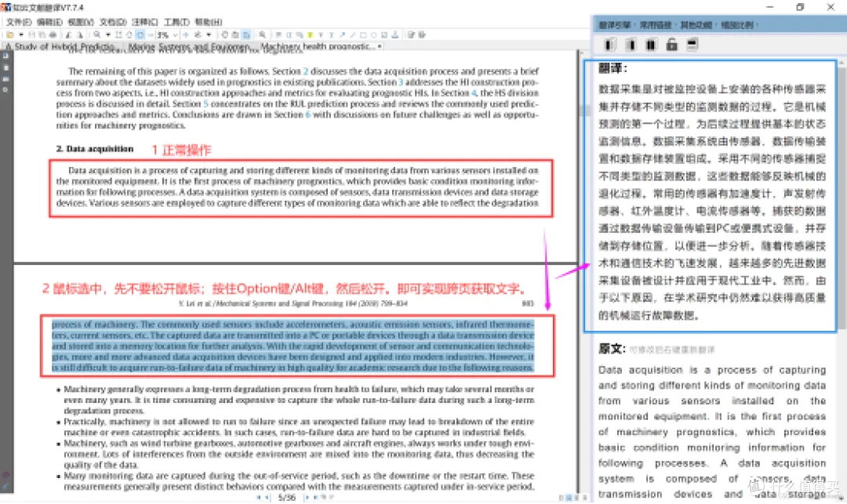Click the open file icon in toolbar
Viewport: 847px width, 504px height.
(11, 34)
